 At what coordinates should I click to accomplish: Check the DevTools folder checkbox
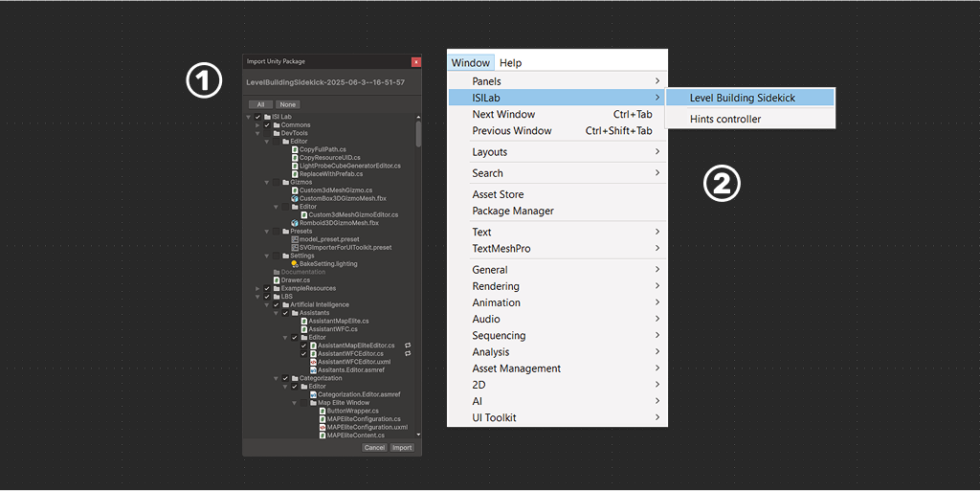[267, 133]
